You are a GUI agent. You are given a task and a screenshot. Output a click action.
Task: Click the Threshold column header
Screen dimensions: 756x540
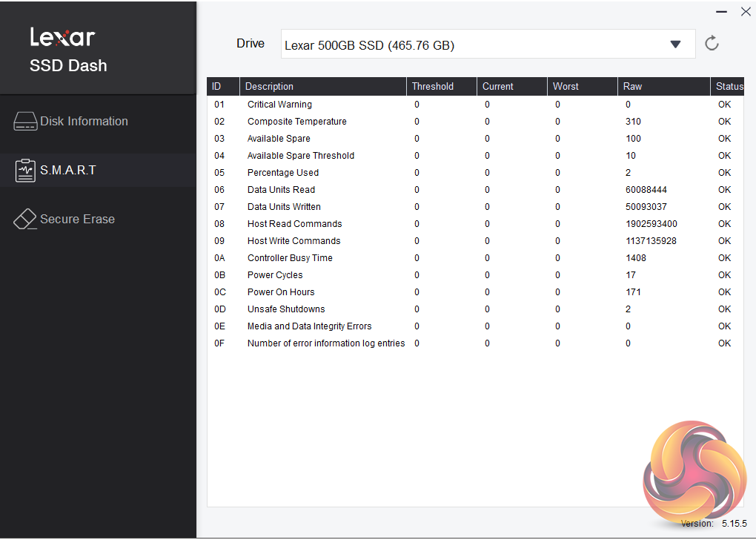[442, 86]
